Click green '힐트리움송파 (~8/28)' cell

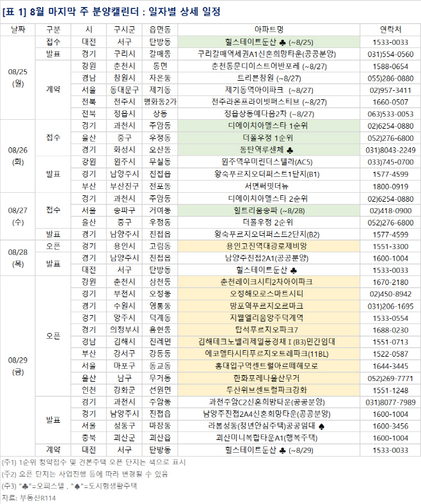[x=269, y=211]
